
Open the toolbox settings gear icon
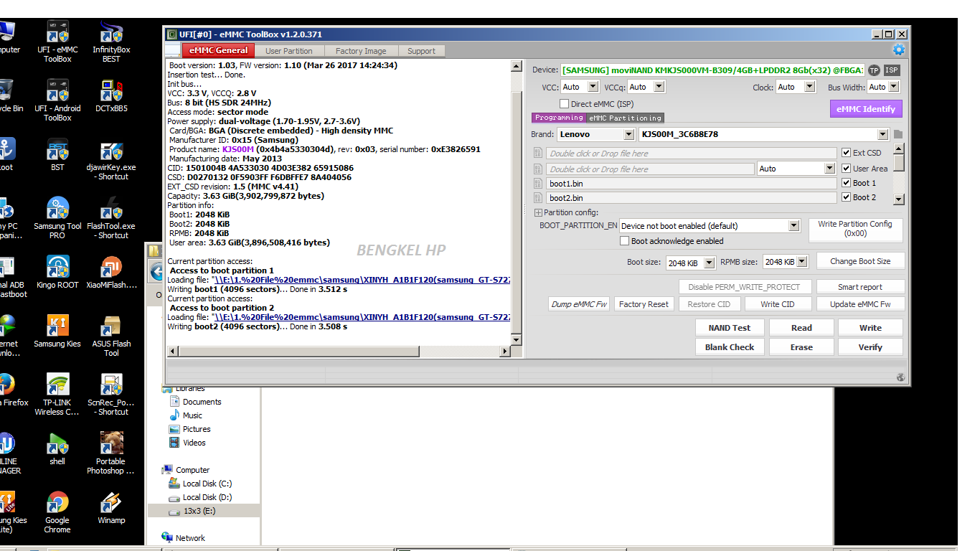(x=899, y=50)
